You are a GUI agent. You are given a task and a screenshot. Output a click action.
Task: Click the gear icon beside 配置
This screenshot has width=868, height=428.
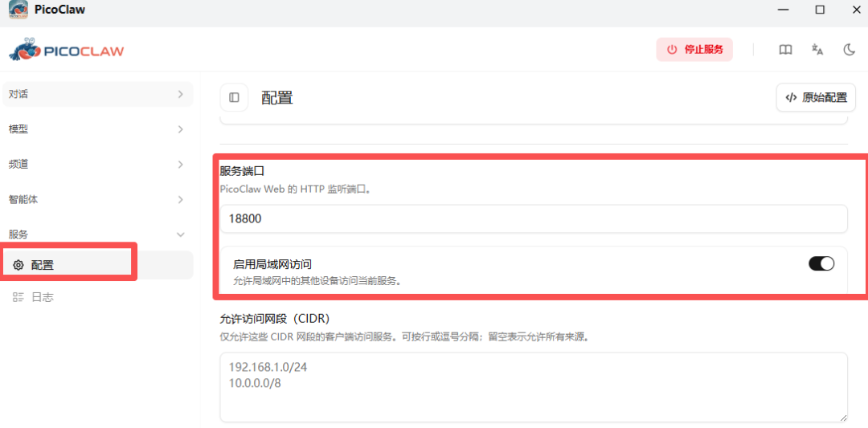(x=18, y=266)
